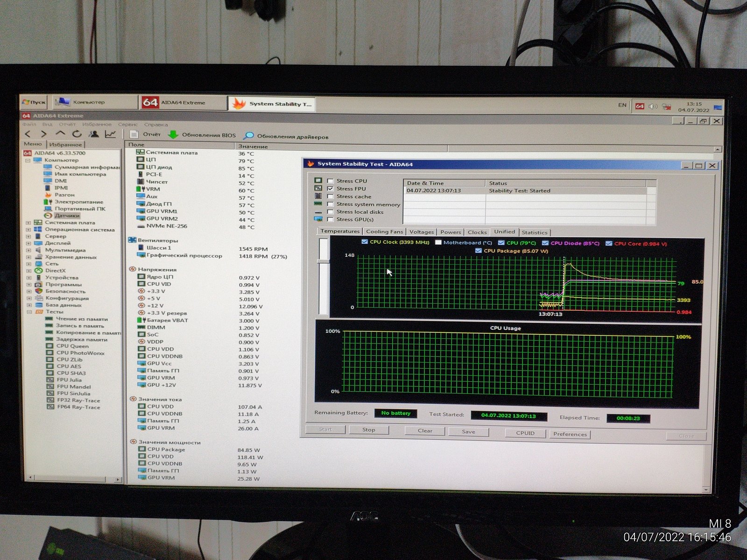
Task: Enable the Stress CPU checkbox
Action: point(331,181)
